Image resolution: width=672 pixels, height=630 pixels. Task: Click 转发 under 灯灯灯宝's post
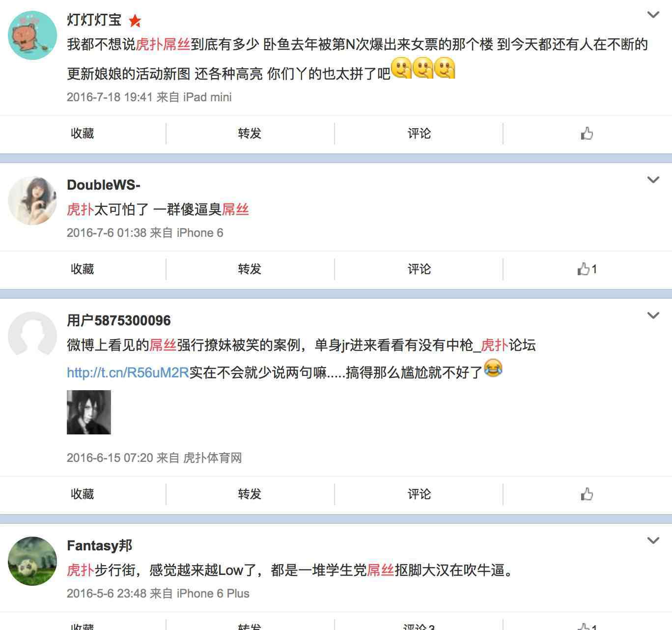[250, 133]
